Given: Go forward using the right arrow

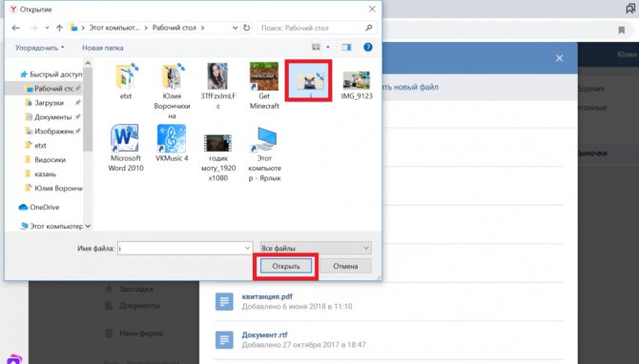Looking at the screenshot, I should pos(33,28).
